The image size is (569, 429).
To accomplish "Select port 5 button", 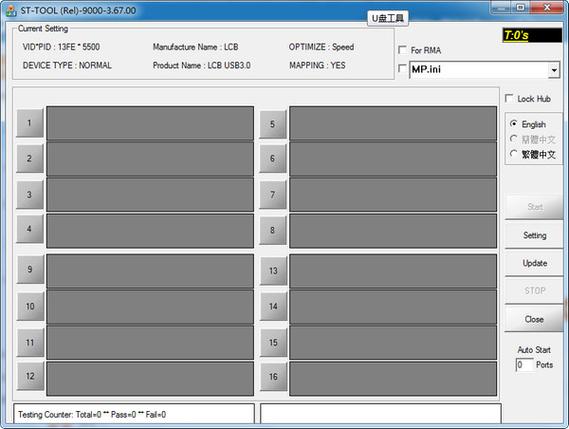I will click(x=273, y=124).
